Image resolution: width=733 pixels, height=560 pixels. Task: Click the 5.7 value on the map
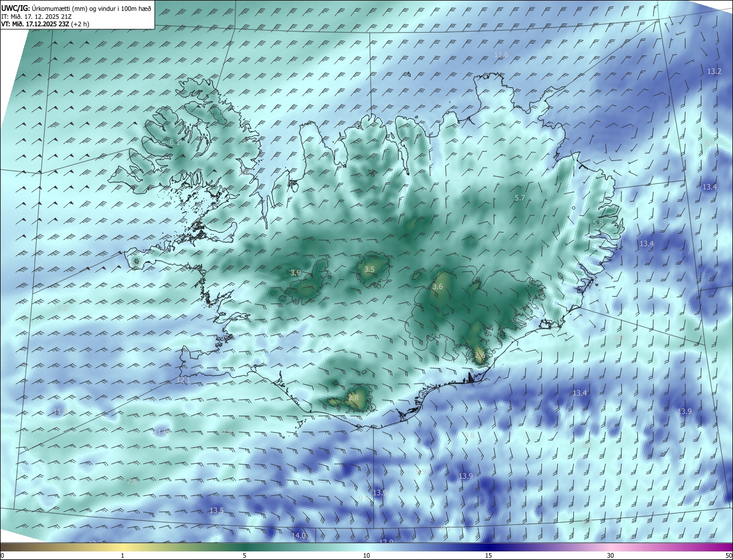pos(520,198)
